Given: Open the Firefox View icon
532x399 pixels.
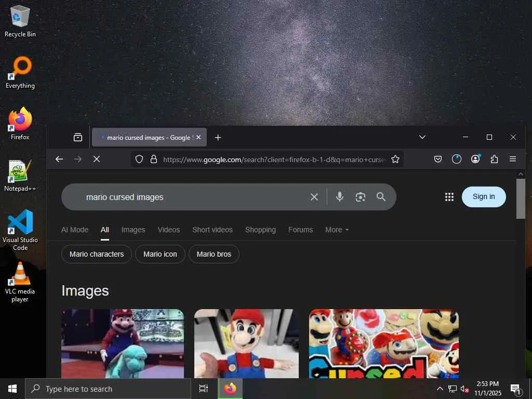Looking at the screenshot, I should (x=78, y=137).
